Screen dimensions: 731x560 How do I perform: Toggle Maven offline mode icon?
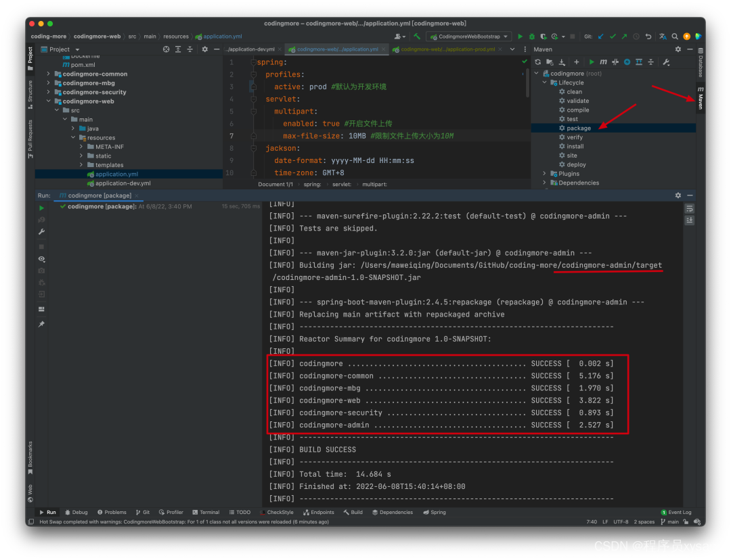[x=615, y=62]
